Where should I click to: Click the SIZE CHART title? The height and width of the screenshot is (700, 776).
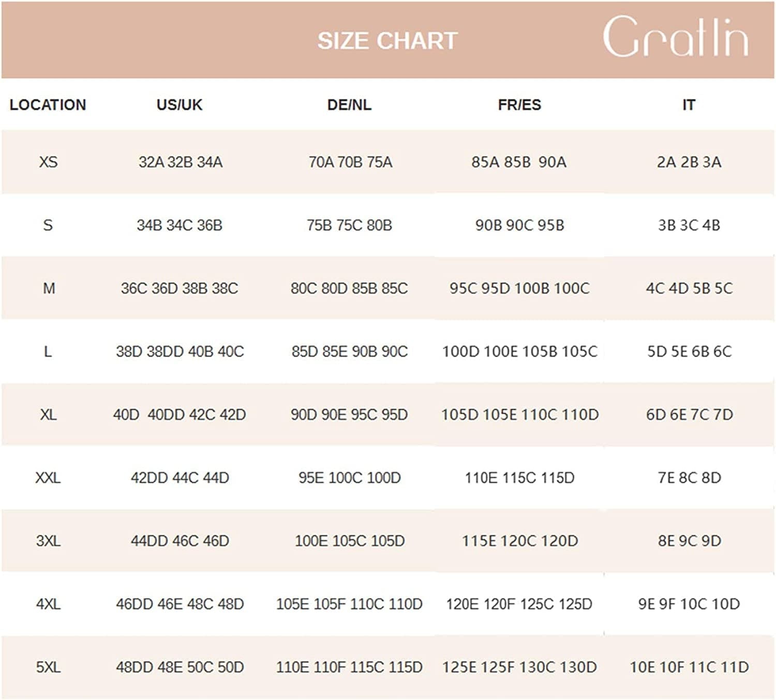click(x=387, y=41)
